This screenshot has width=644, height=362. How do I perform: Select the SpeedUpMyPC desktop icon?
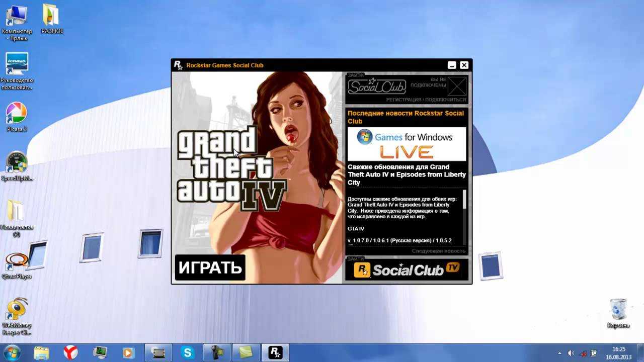pos(17,166)
